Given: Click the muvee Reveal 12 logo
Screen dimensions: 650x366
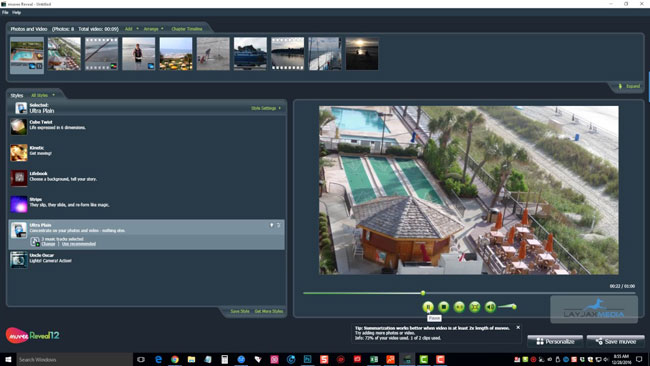Looking at the screenshot, I should 33,335.
